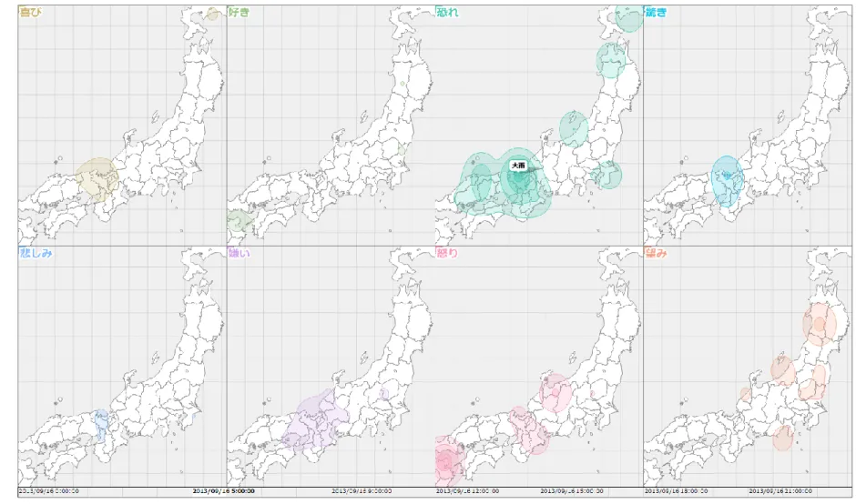The width and height of the screenshot is (856, 504).
Task: Click the pink Hokuriku cluster in 怒り map
Action: click(x=555, y=393)
